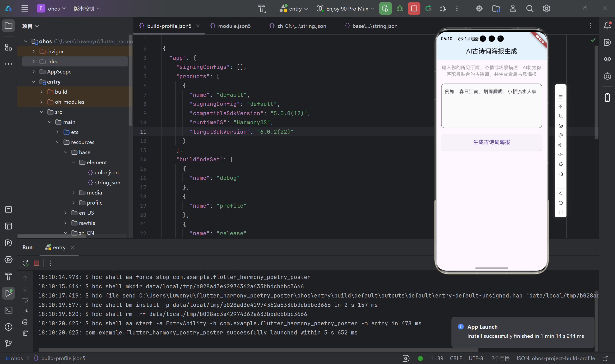Click the Build hammer icon in the toolbar
This screenshot has width=615, height=364.
[261, 9]
